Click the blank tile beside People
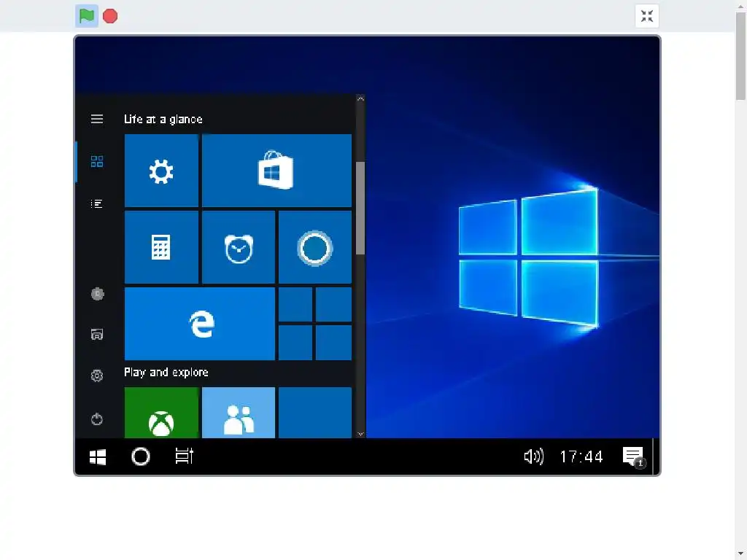The image size is (747, 560). click(315, 413)
